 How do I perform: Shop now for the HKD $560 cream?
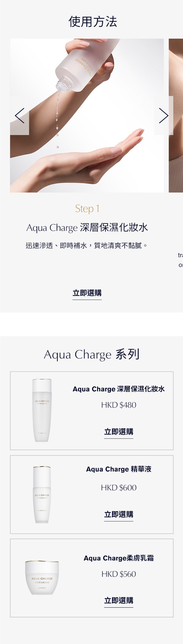pyautogui.click(x=119, y=601)
